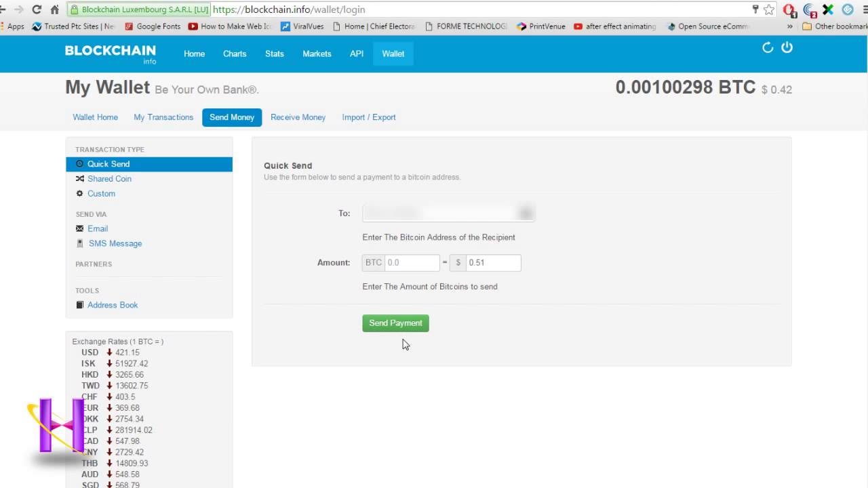Click the THB exchange rate 14809.93
868x488 pixels.
click(132, 464)
